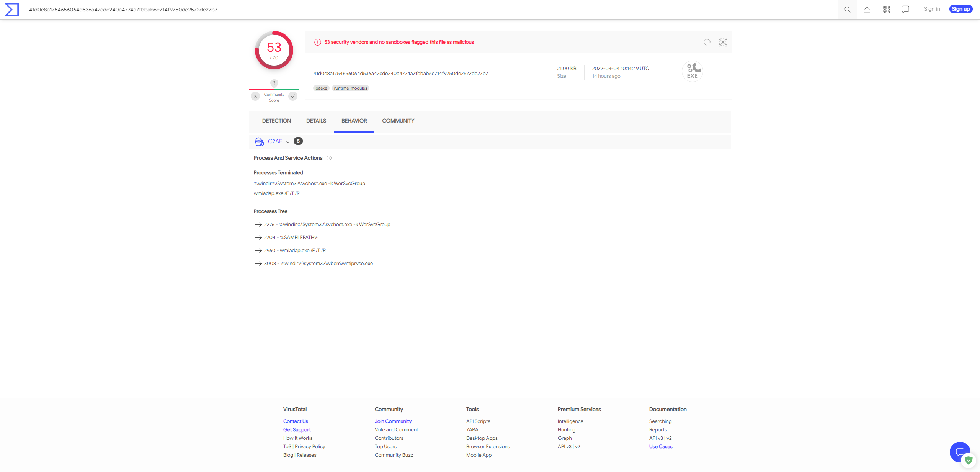Click terminated process svchost.exe -k WerSvcGroup
The image size is (980, 472).
(309, 184)
